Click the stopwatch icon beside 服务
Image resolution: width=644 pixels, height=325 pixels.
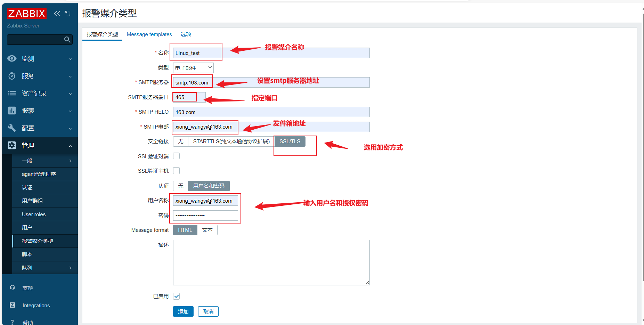12,76
